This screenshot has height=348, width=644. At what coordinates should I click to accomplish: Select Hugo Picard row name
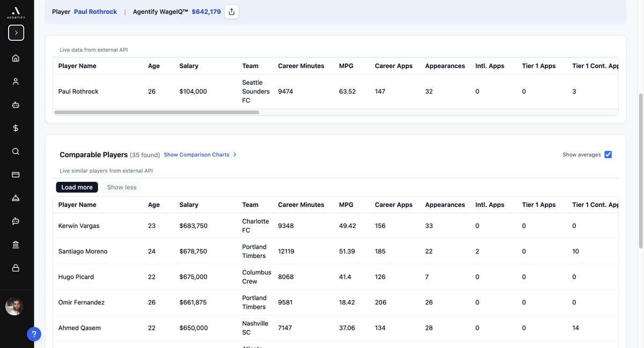(x=76, y=277)
